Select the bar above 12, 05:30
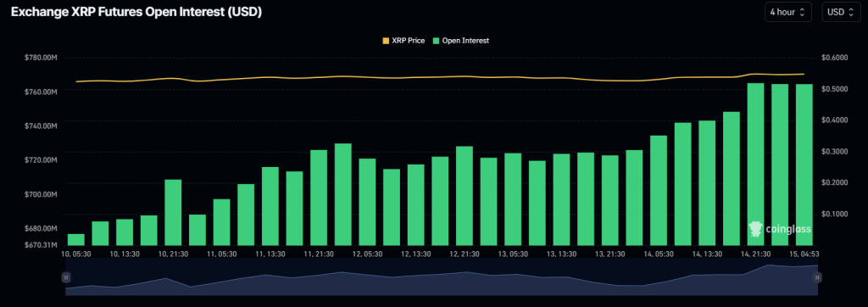 tap(367, 202)
